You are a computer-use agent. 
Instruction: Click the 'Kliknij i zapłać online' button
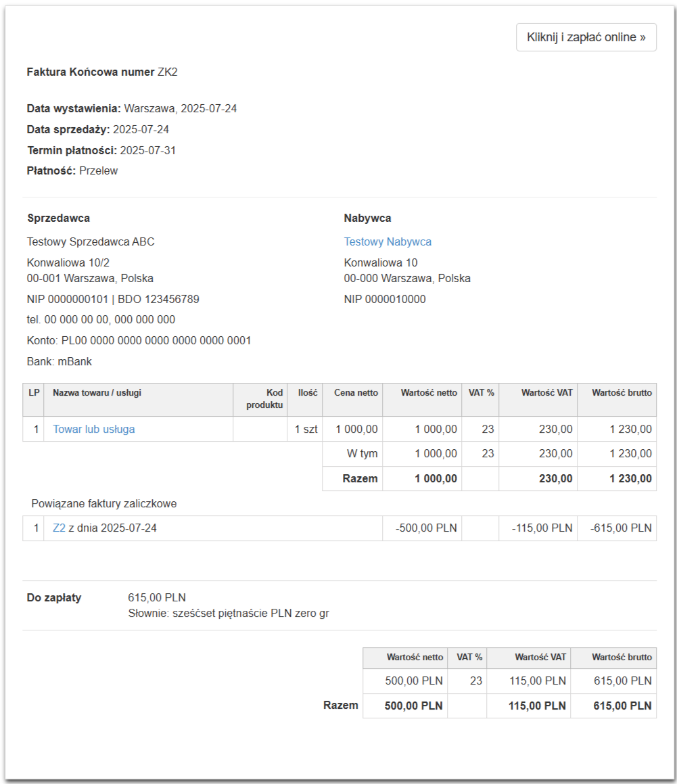click(586, 37)
